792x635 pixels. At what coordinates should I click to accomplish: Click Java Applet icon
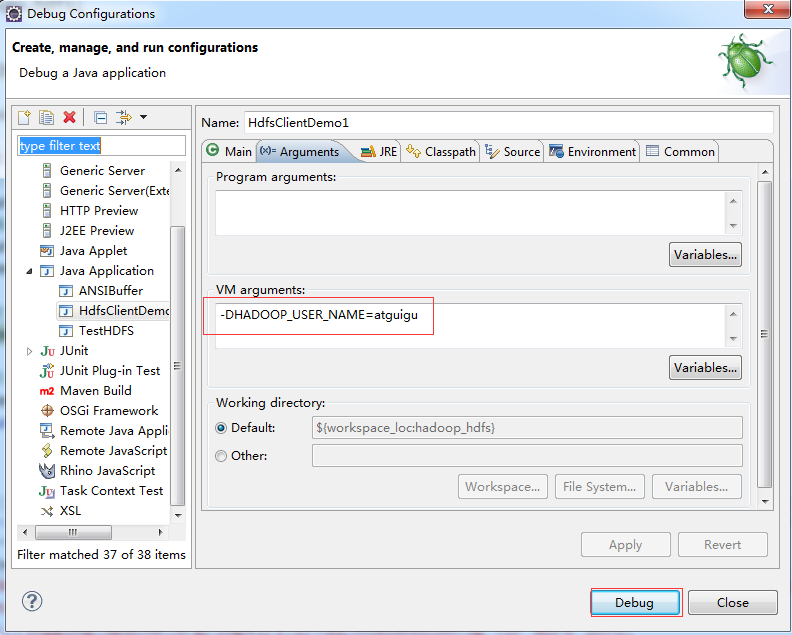pos(46,251)
